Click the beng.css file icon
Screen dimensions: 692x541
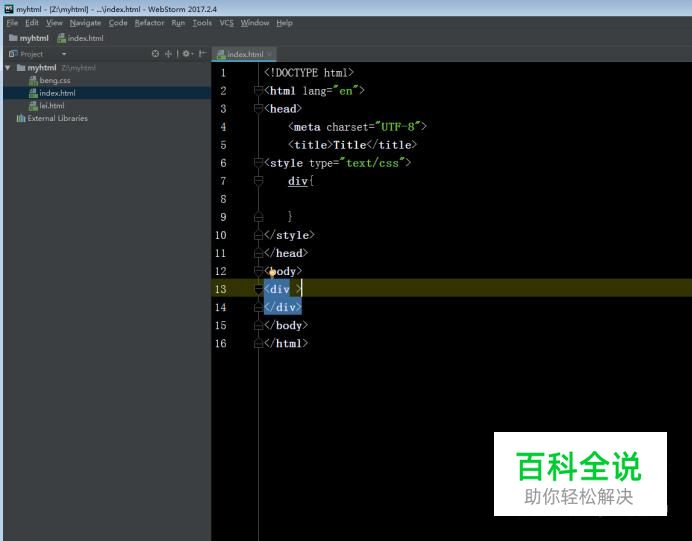pyautogui.click(x=33, y=80)
